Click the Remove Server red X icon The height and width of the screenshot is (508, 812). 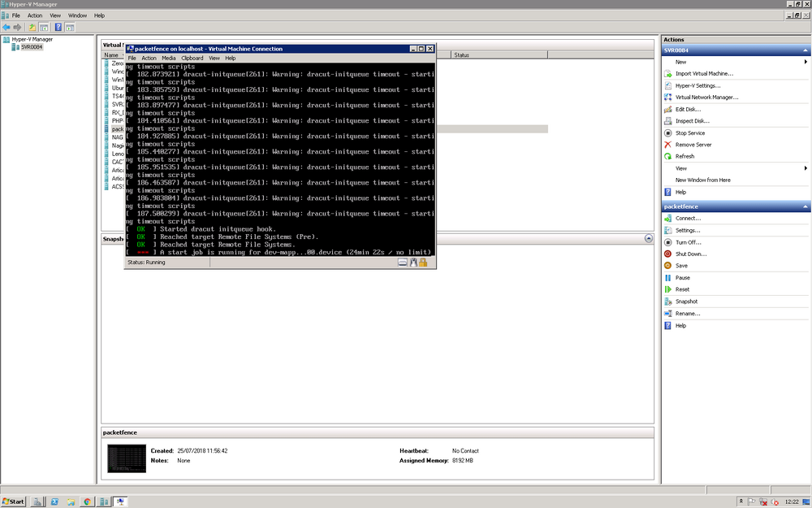click(x=667, y=145)
